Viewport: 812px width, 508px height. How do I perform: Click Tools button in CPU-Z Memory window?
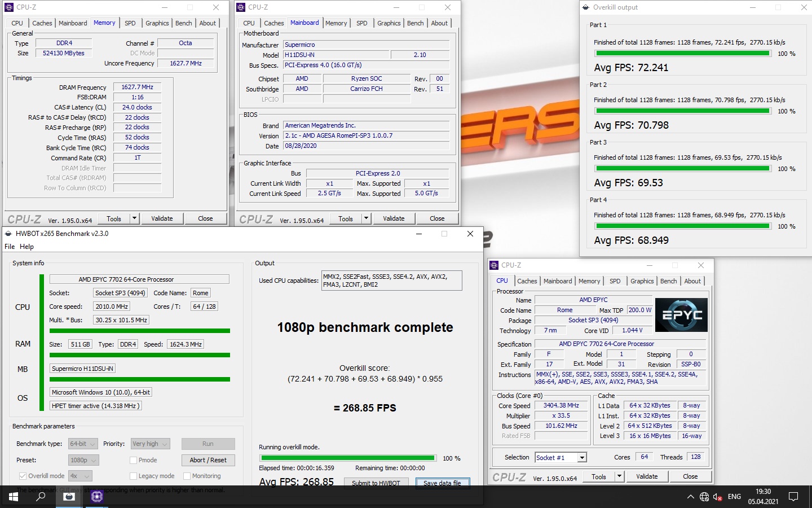click(x=114, y=218)
